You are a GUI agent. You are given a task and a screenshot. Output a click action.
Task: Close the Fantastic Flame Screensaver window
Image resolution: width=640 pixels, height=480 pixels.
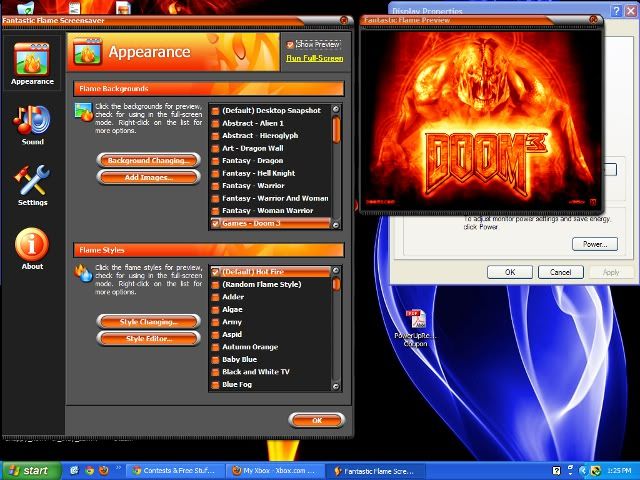[x=344, y=20]
